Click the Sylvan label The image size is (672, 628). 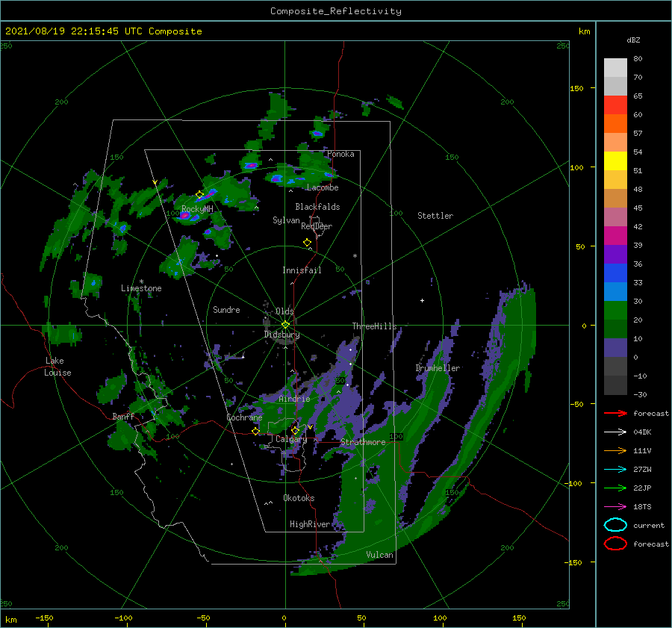[x=286, y=221]
